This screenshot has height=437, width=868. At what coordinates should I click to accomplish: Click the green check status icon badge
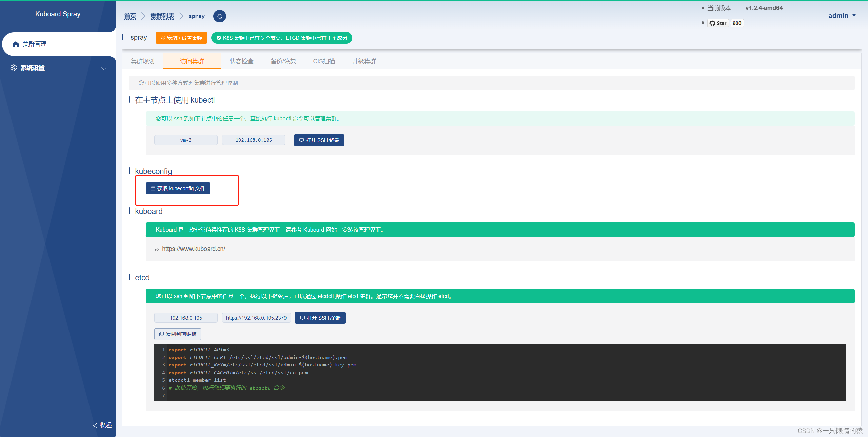[x=219, y=38]
